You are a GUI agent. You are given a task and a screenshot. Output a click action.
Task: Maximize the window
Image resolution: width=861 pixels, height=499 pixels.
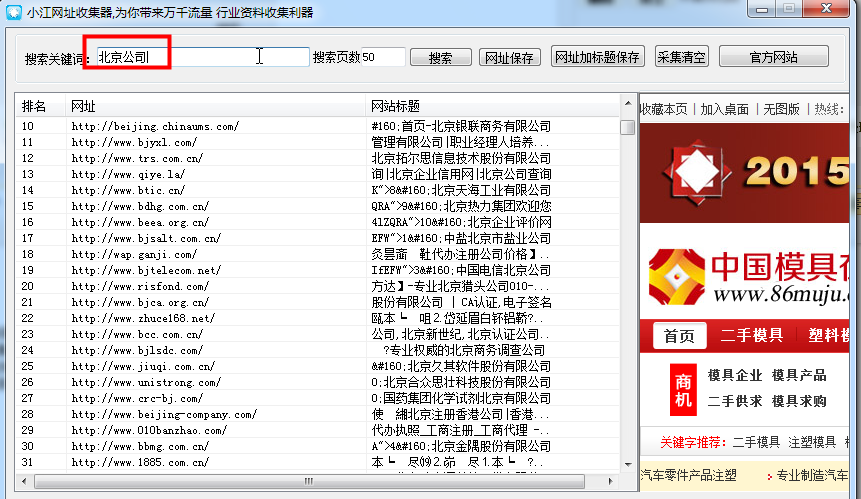[789, 9]
